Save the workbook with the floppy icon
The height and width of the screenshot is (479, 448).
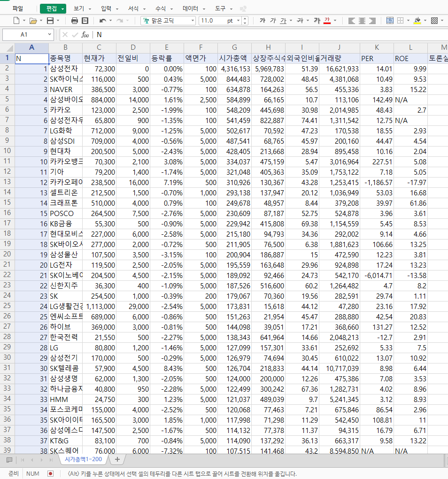coord(50,21)
